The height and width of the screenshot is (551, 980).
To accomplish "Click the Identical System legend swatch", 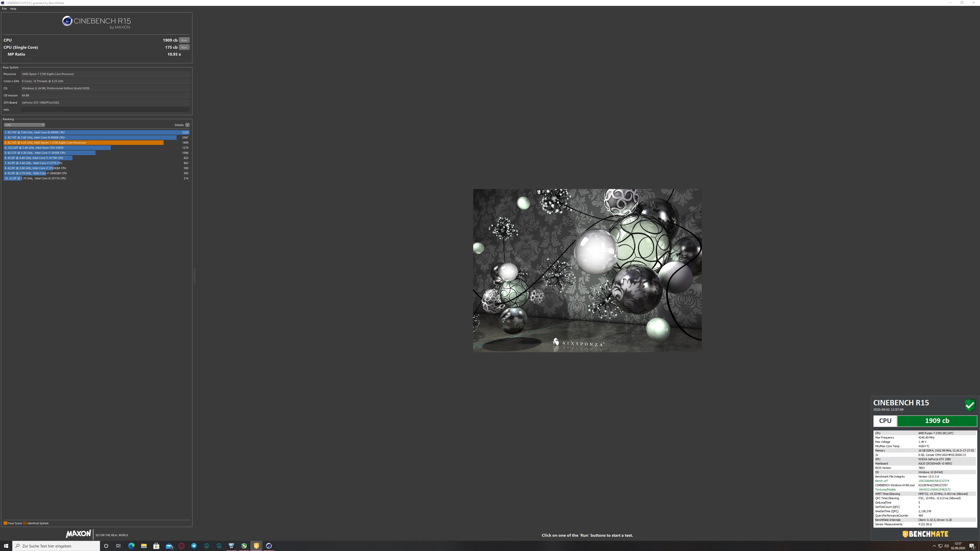I will [25, 523].
